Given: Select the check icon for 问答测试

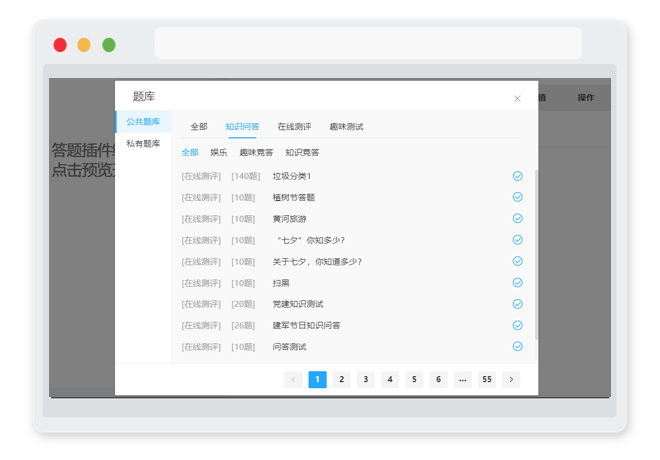Looking at the screenshot, I should (517, 346).
